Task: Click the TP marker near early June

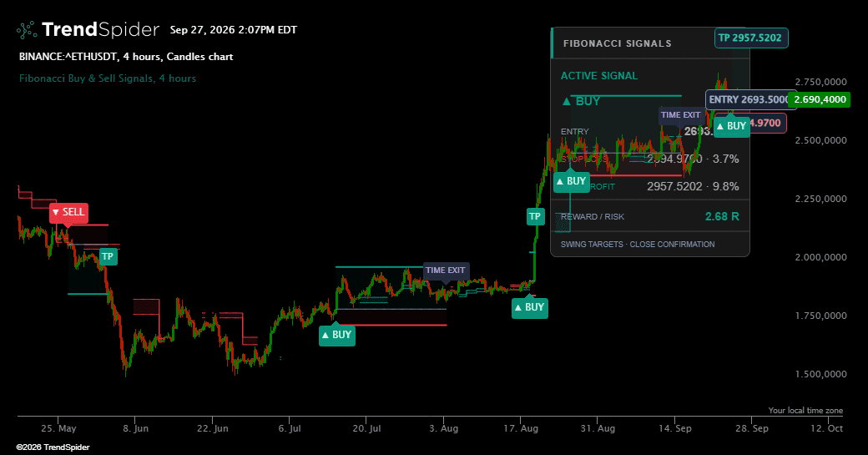Action: (x=108, y=256)
